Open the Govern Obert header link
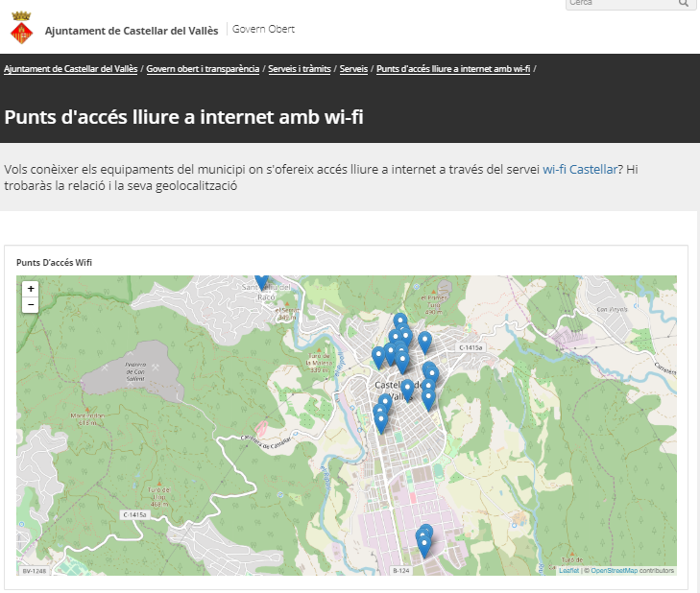 (263, 29)
